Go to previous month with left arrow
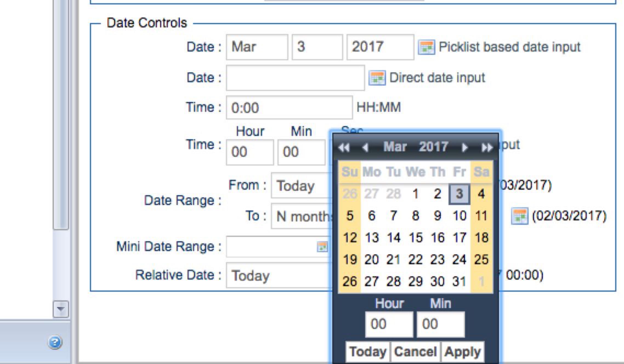The width and height of the screenshot is (624, 364). click(365, 148)
